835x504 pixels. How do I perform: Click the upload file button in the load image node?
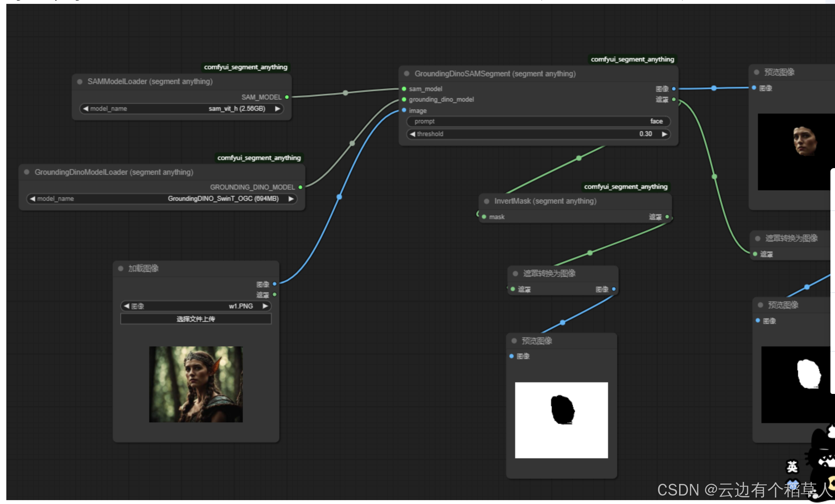(196, 319)
